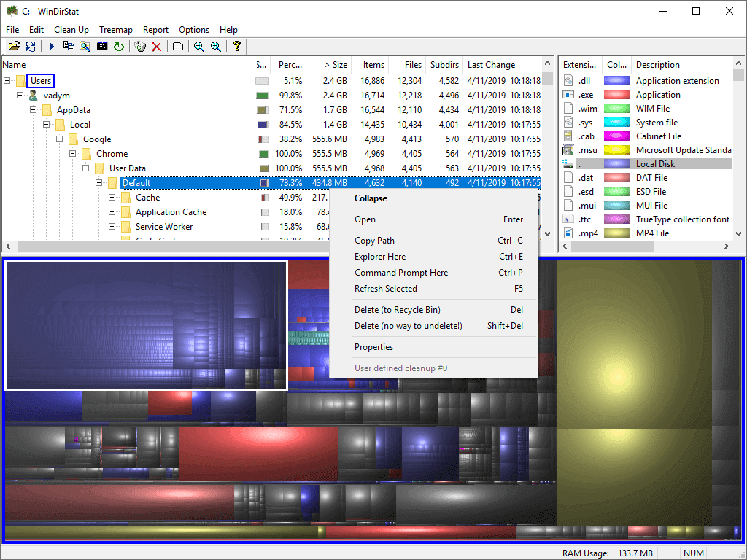Screen dimensions: 747x560
Task: Click the yellow .msu color swatch
Action: [x=617, y=149]
